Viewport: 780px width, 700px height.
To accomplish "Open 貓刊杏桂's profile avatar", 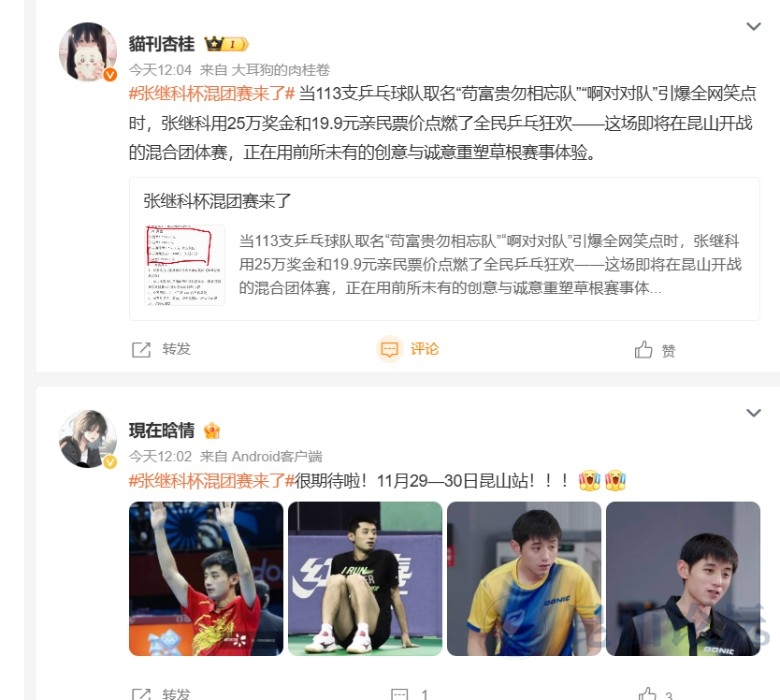I will click(x=88, y=51).
